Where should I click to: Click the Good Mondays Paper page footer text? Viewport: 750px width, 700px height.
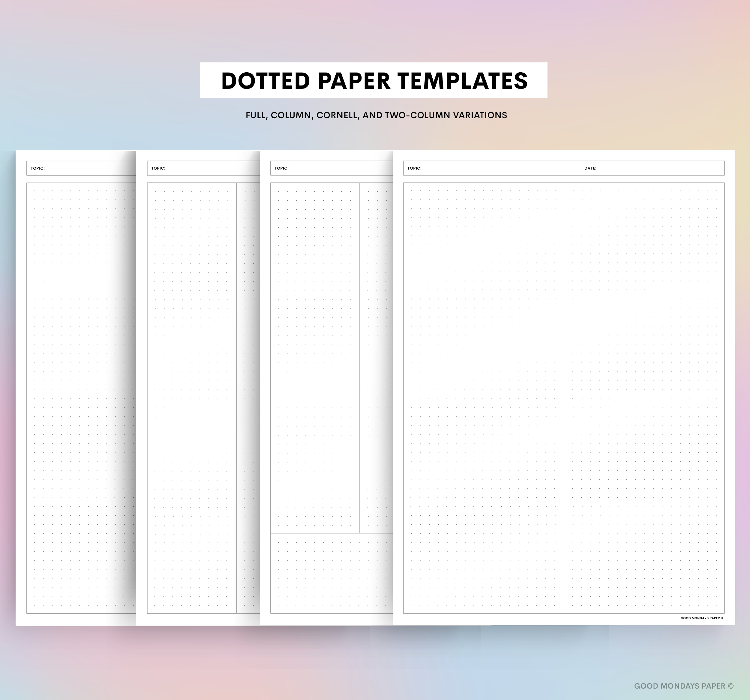pos(702,618)
